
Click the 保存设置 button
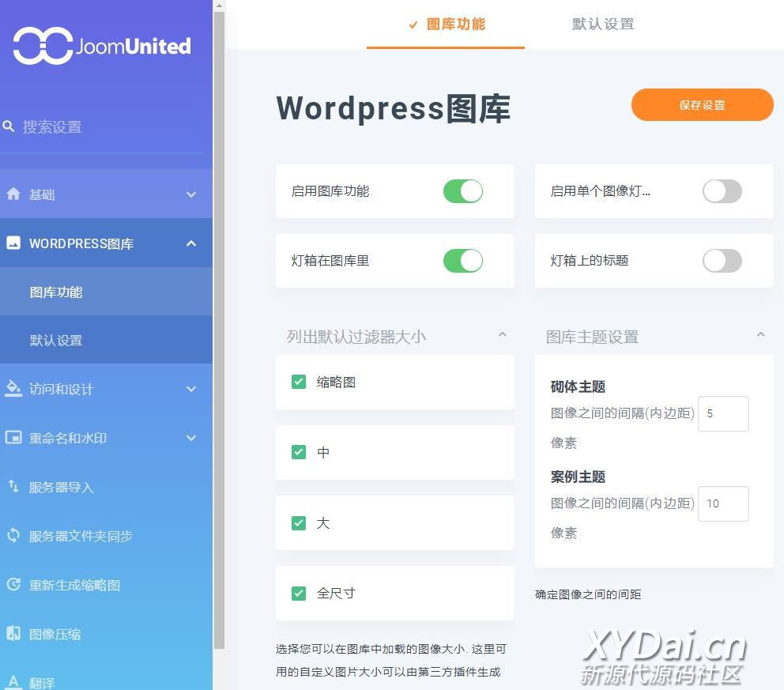[x=702, y=105]
